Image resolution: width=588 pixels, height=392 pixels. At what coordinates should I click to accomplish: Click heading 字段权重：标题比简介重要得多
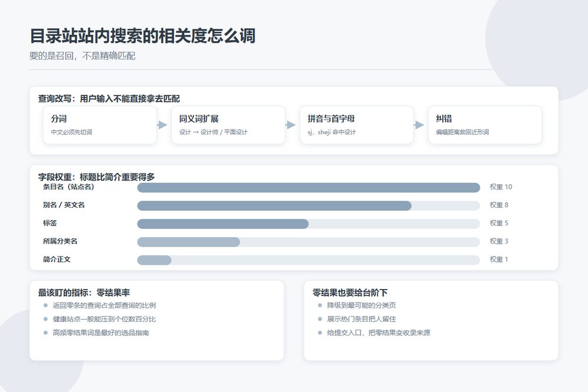pyautogui.click(x=96, y=177)
